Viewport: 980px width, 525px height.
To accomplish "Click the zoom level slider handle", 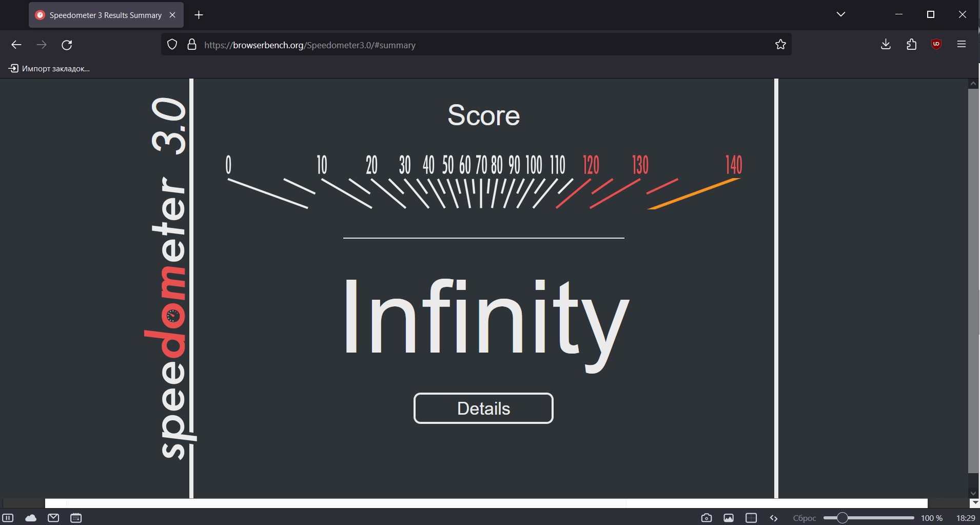I will click(x=842, y=518).
